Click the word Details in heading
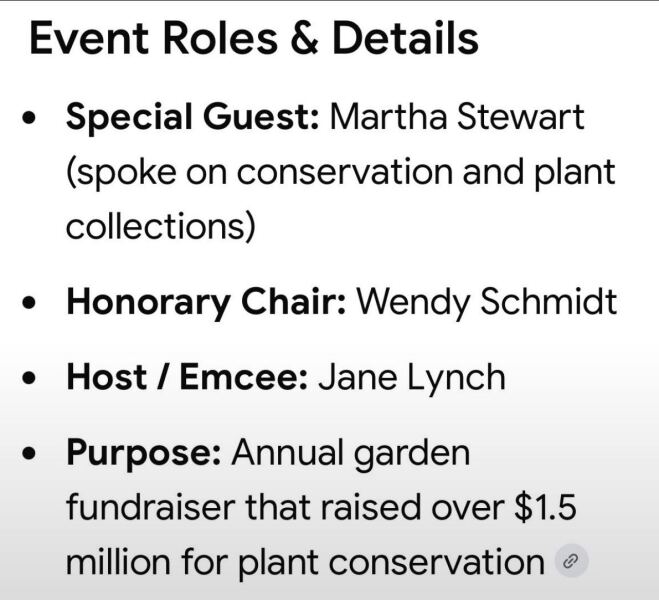The width and height of the screenshot is (659, 600). 406,38
